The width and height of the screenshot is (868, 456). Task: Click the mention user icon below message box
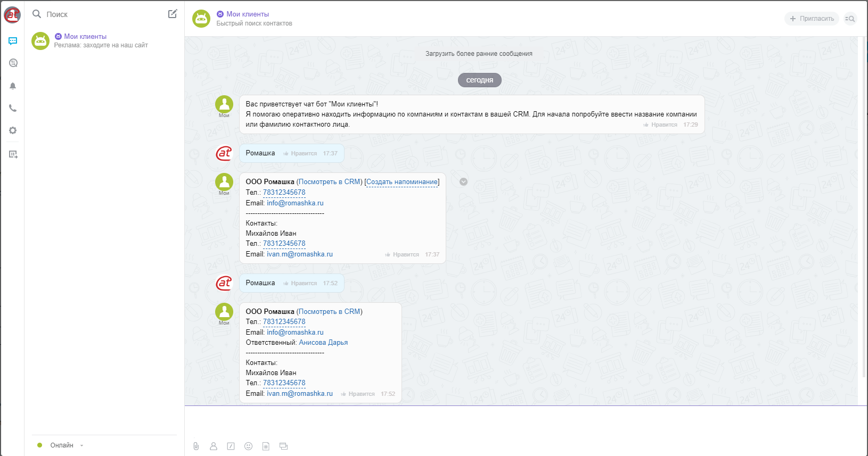214,446
